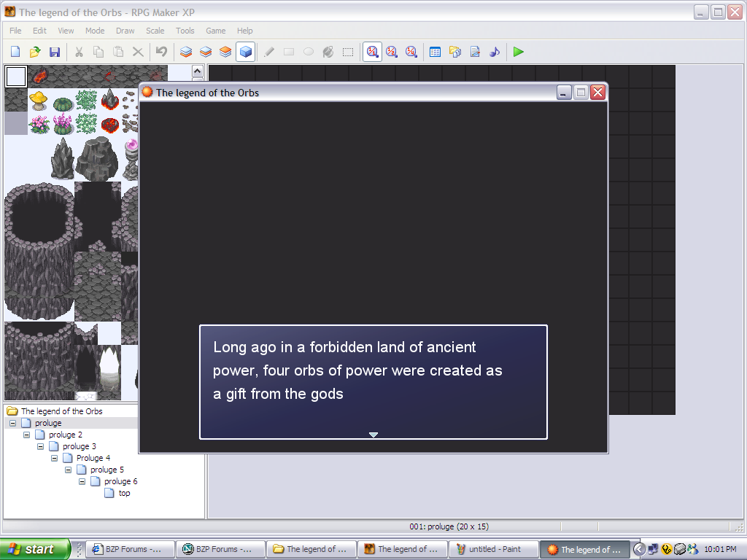Open the Sound Test music note icon
Image resolution: width=747 pixels, height=560 pixels.
[x=495, y=52]
